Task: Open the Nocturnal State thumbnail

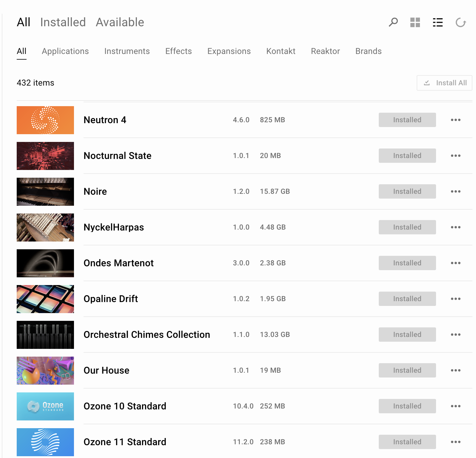Action: tap(45, 156)
